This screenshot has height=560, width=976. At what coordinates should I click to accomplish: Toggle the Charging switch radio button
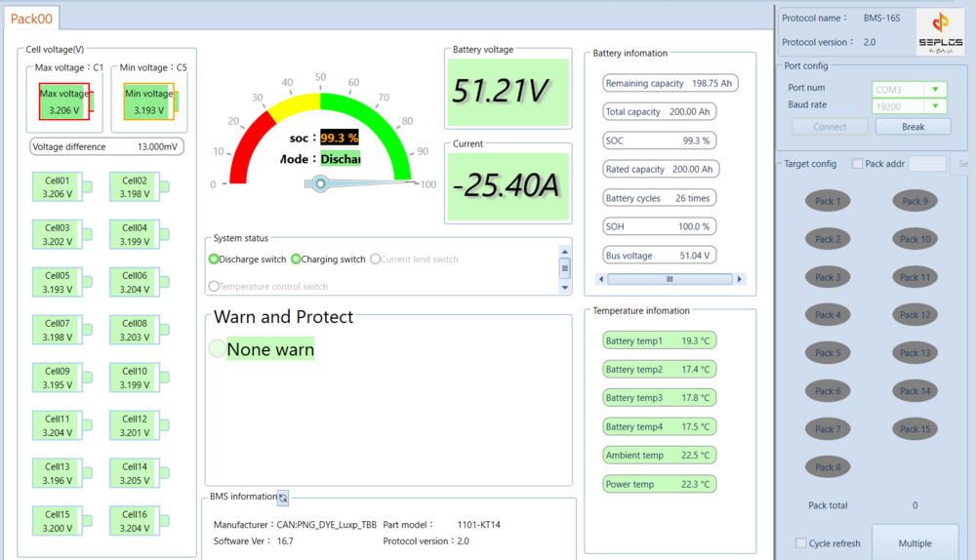point(296,259)
